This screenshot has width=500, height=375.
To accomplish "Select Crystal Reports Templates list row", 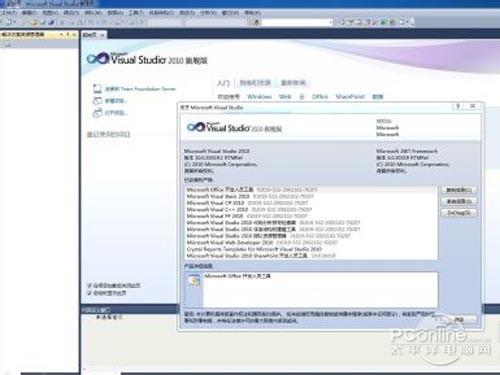I will pos(311,249).
